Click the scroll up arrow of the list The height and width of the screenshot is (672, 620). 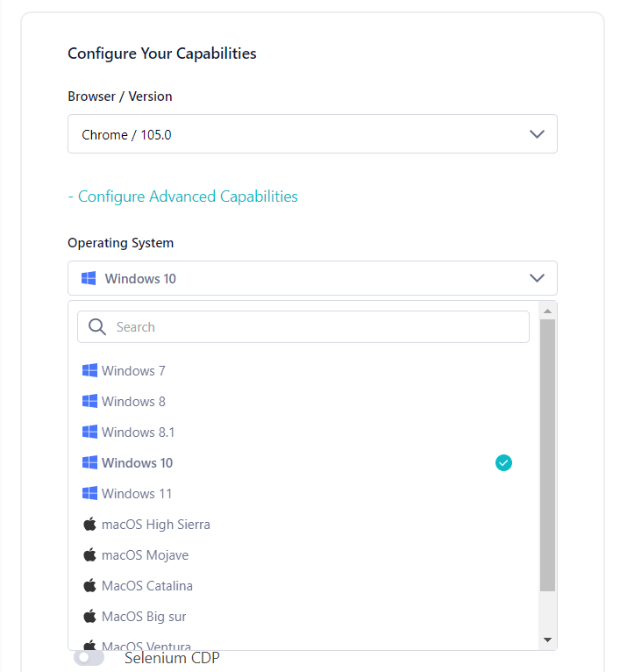coord(547,311)
